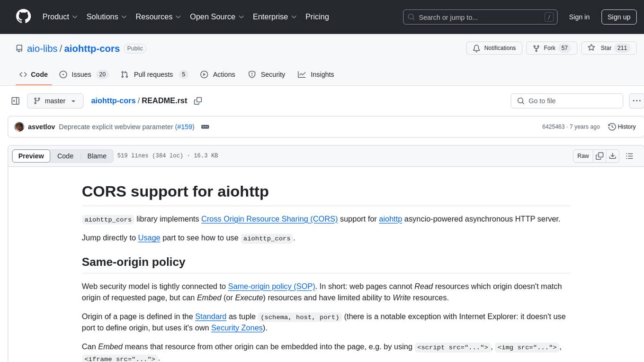Open the master branch dropdown

tap(55, 101)
